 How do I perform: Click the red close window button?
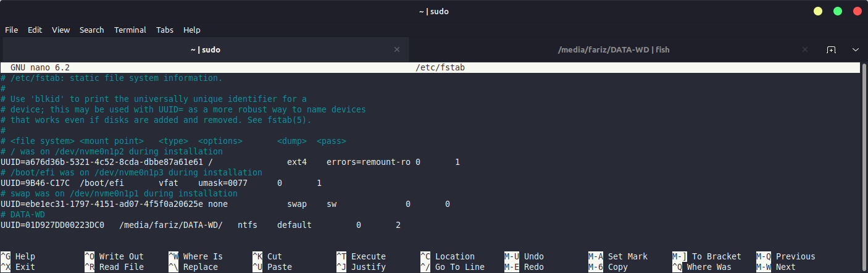click(x=857, y=11)
